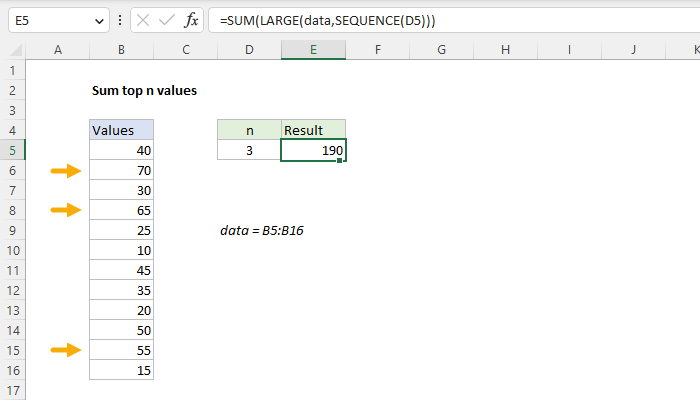Select cell with value 35

point(121,291)
